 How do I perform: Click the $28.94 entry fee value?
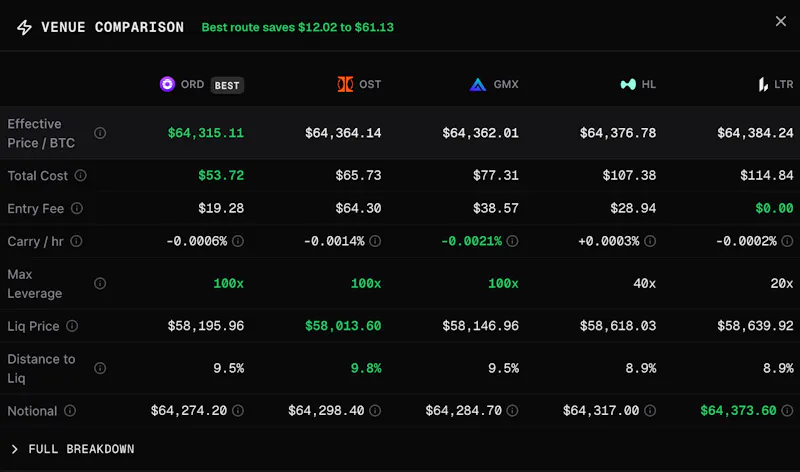(x=633, y=208)
